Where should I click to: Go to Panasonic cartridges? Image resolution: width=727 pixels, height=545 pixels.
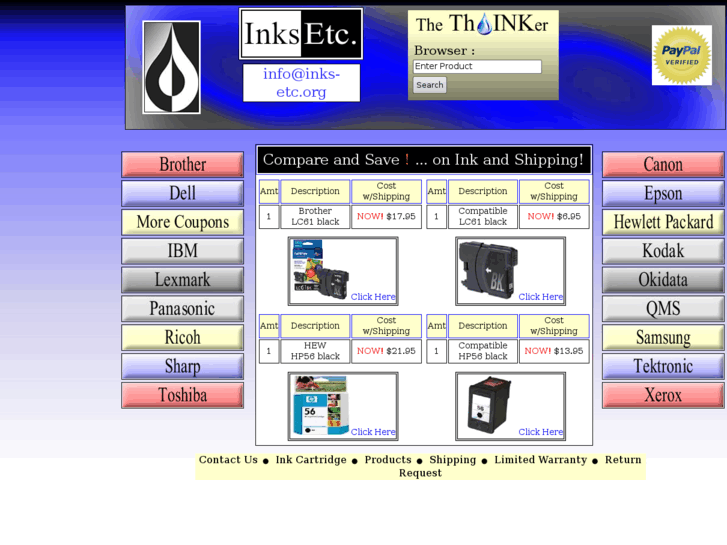pos(183,308)
